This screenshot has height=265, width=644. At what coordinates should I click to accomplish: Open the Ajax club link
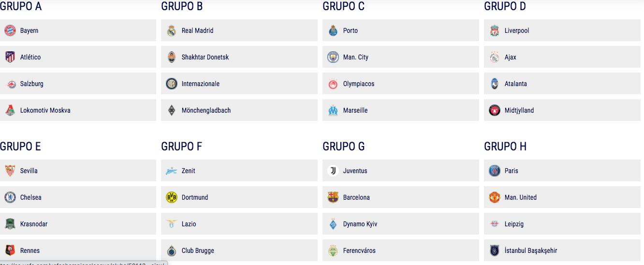tap(510, 57)
